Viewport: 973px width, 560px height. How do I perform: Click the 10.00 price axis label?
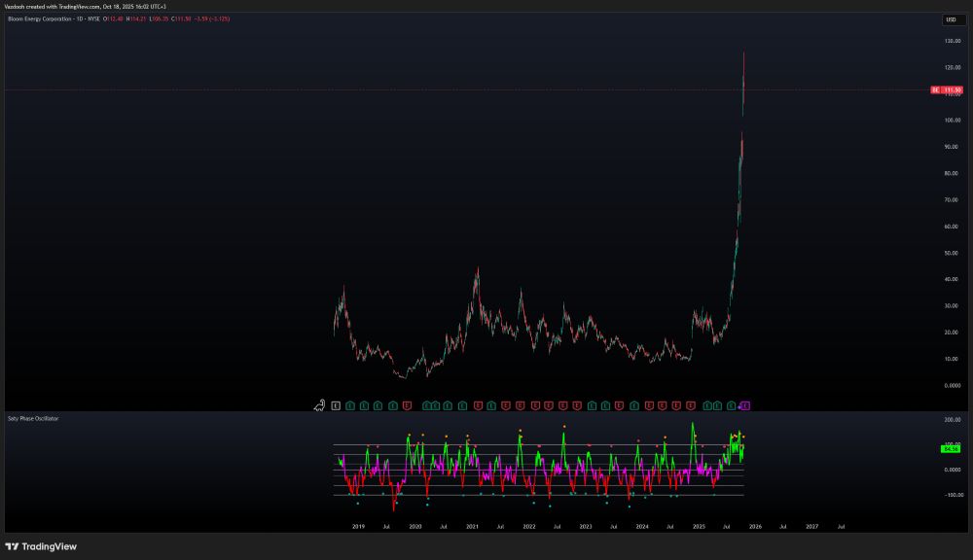952,359
